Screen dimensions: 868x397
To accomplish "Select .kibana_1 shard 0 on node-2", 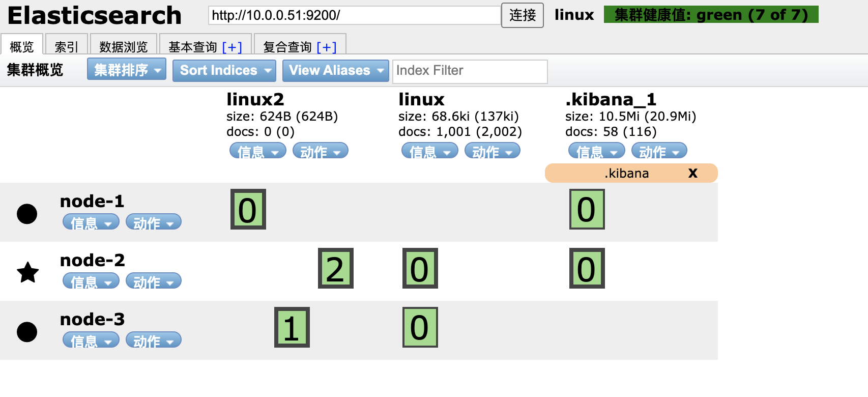I will tap(587, 268).
